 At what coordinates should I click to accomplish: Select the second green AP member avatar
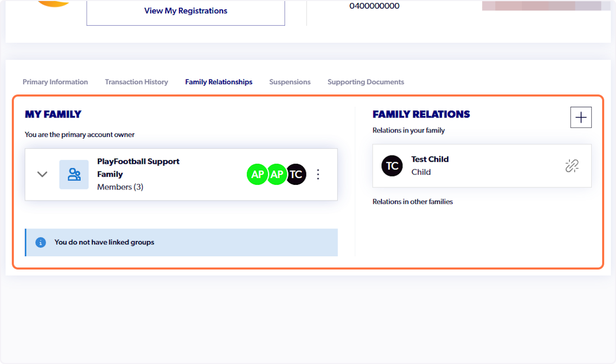tap(277, 174)
